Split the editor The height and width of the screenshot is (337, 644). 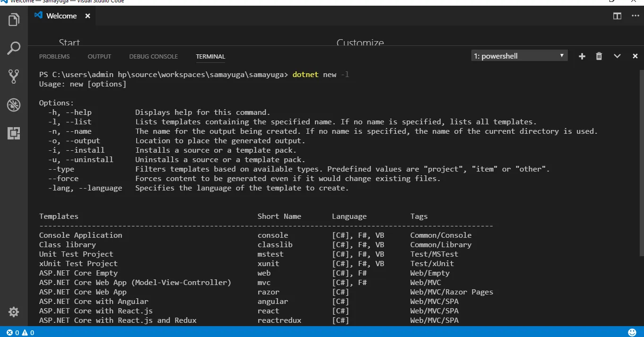click(x=617, y=16)
